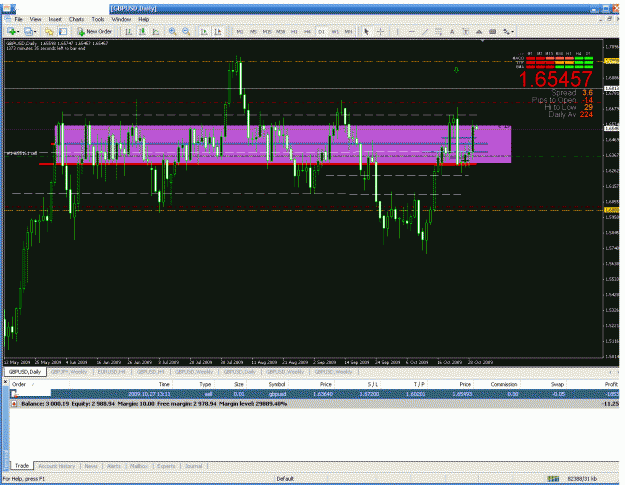Expand the Profiles dropdown arrow

[x=35, y=31]
